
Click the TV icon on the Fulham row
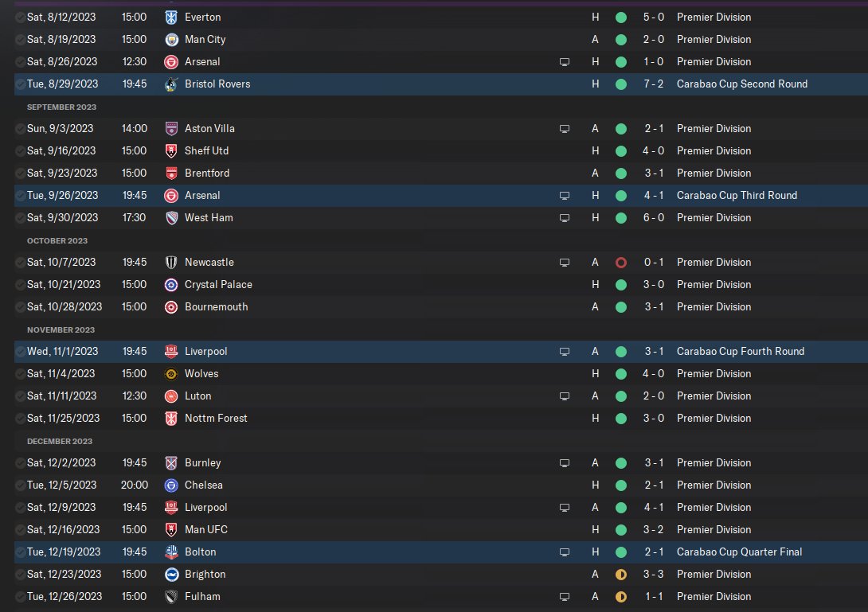565,596
